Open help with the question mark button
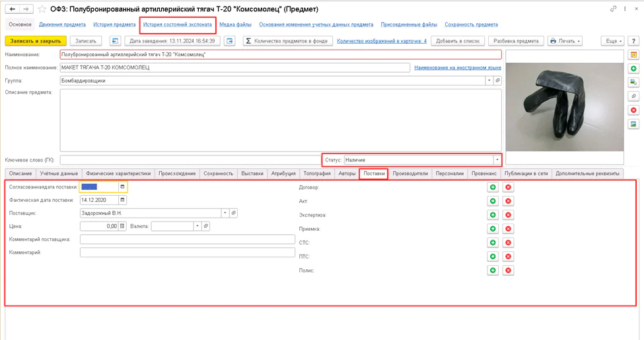This screenshot has height=340, width=644. point(633,41)
